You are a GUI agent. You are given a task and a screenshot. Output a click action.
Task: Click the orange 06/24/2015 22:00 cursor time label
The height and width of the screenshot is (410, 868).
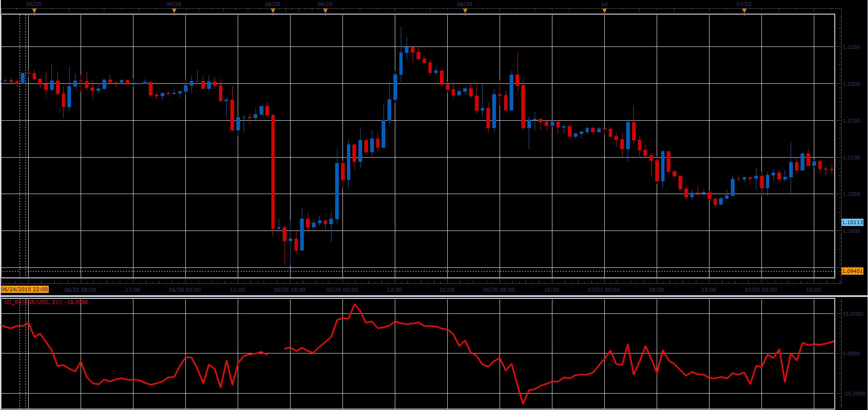click(25, 289)
